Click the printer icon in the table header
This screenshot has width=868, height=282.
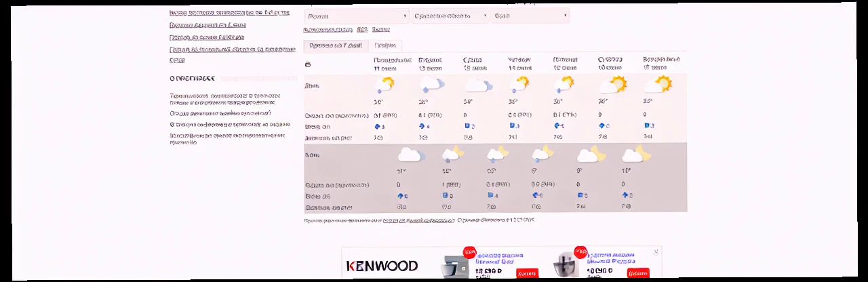[x=308, y=65]
